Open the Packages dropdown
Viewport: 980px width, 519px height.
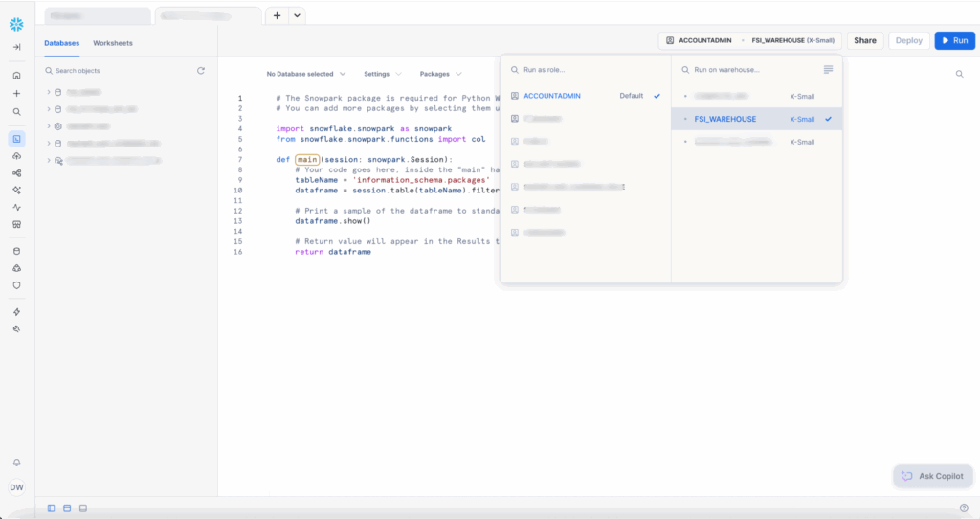[440, 74]
